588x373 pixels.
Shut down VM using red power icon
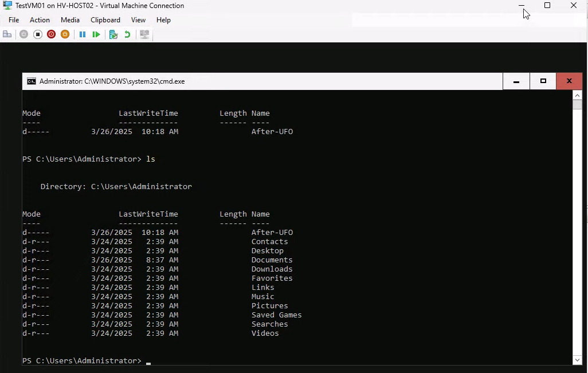52,34
